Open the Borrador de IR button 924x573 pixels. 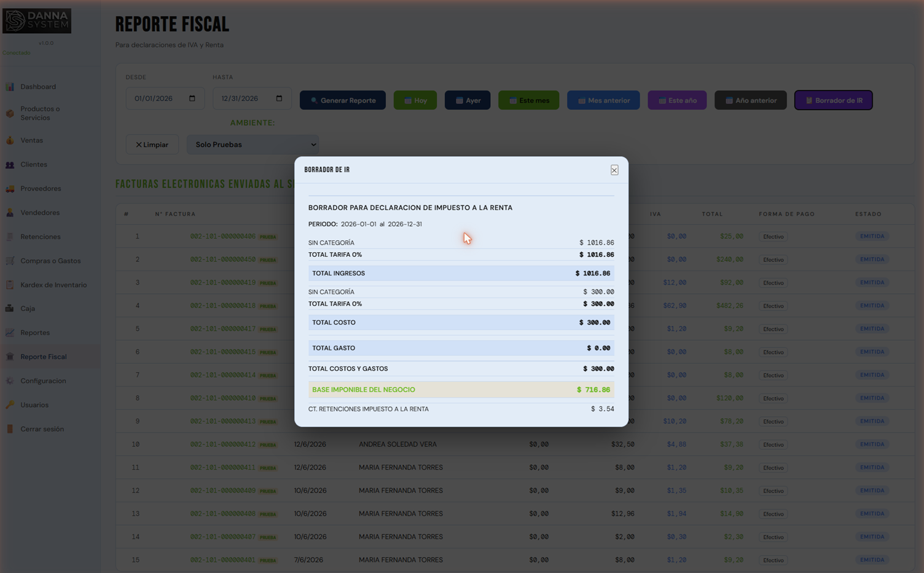pos(834,100)
